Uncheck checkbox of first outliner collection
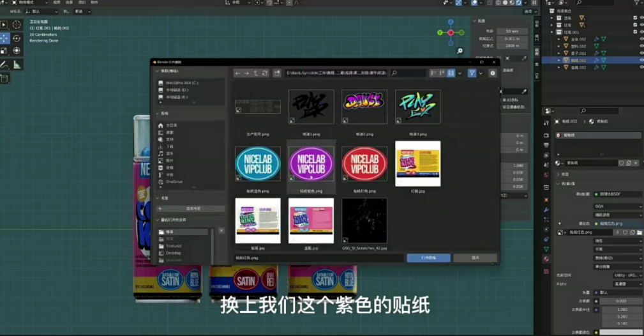Image resolution: width=644 pixels, height=336 pixels. tap(635, 18)
